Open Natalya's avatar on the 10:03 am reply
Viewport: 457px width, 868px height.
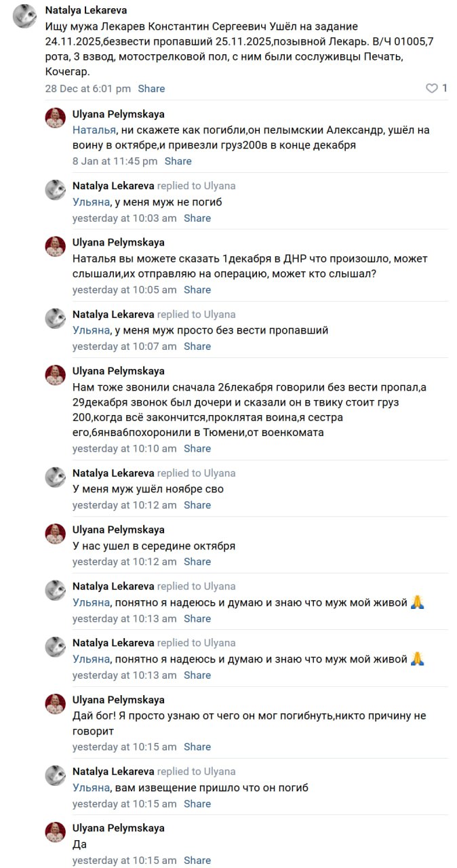pyautogui.click(x=55, y=190)
